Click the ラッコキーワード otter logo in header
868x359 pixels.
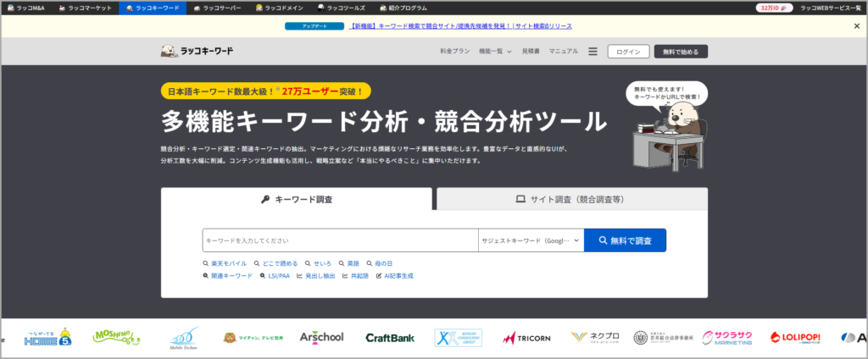pyautogui.click(x=197, y=52)
